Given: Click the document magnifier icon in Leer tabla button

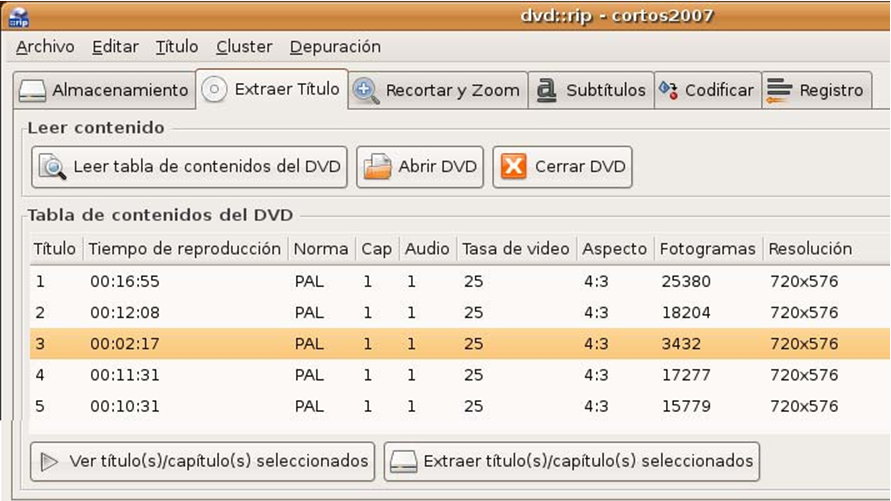Looking at the screenshot, I should 52,167.
